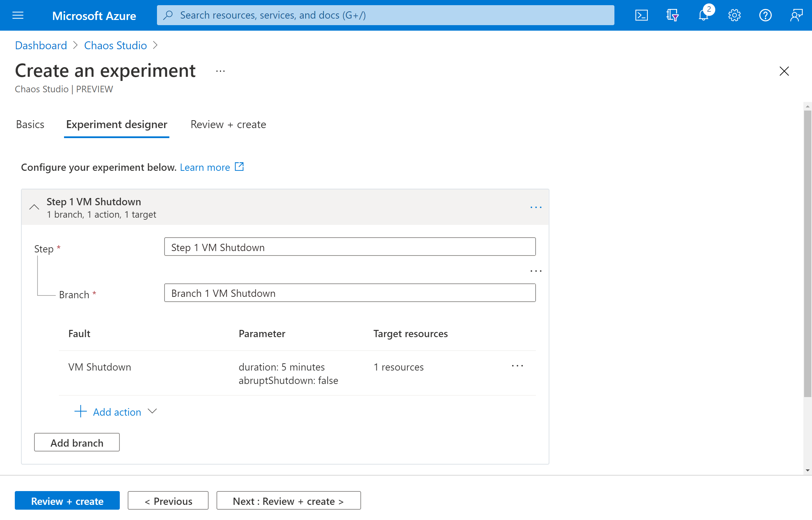Collapse the Step 1 VM Shutdown section
812x520 pixels.
(x=34, y=207)
